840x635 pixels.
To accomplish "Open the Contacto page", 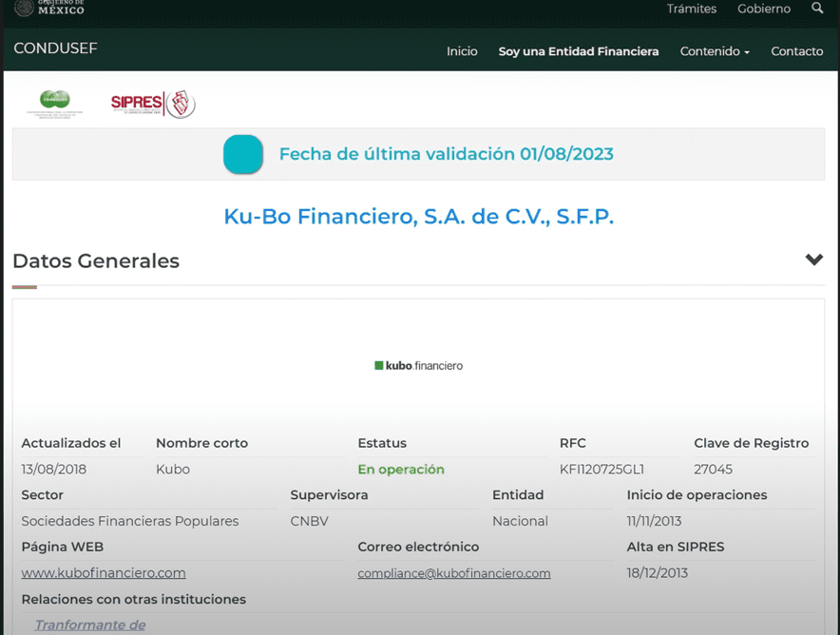I will click(x=796, y=51).
